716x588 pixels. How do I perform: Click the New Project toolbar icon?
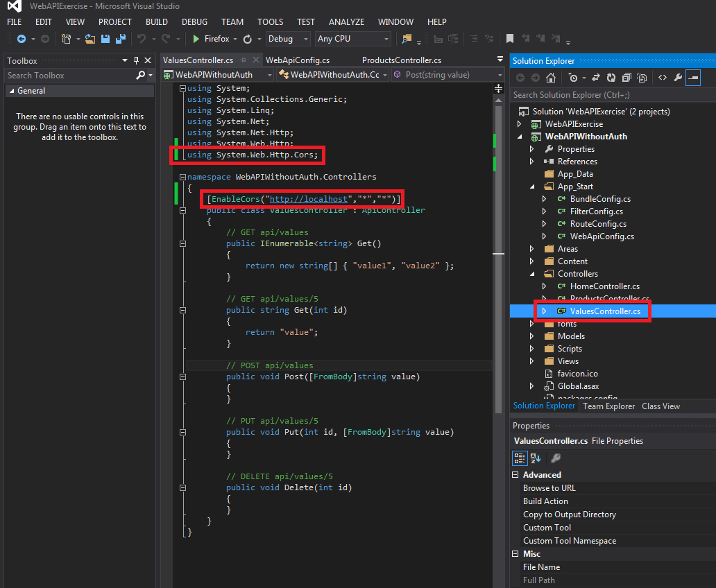pyautogui.click(x=66, y=40)
